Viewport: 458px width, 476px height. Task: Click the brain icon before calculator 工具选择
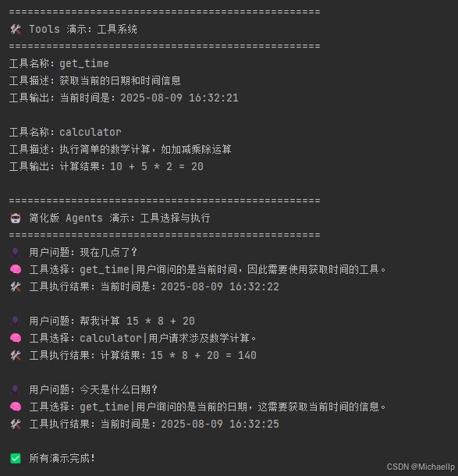(16, 338)
